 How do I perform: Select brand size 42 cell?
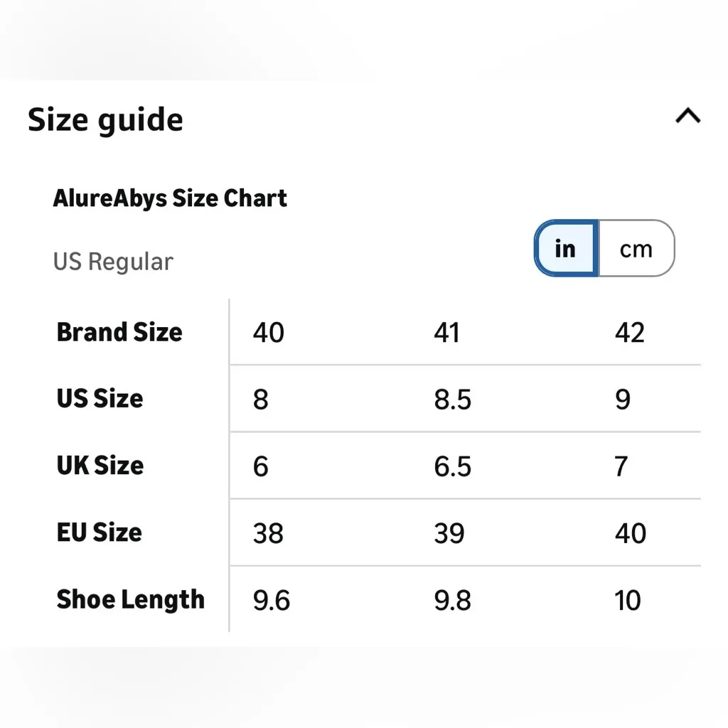click(x=630, y=333)
